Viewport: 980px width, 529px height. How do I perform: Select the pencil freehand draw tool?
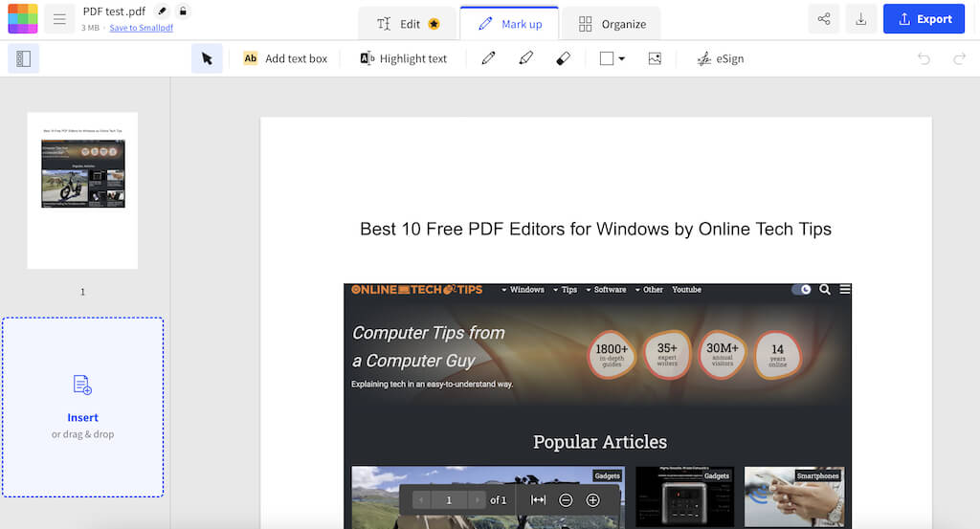click(489, 58)
